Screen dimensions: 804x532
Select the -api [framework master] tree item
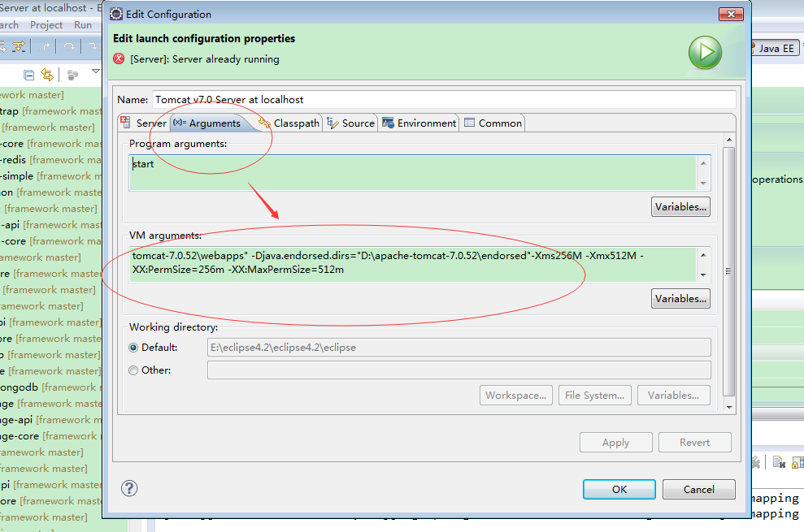click(50, 225)
